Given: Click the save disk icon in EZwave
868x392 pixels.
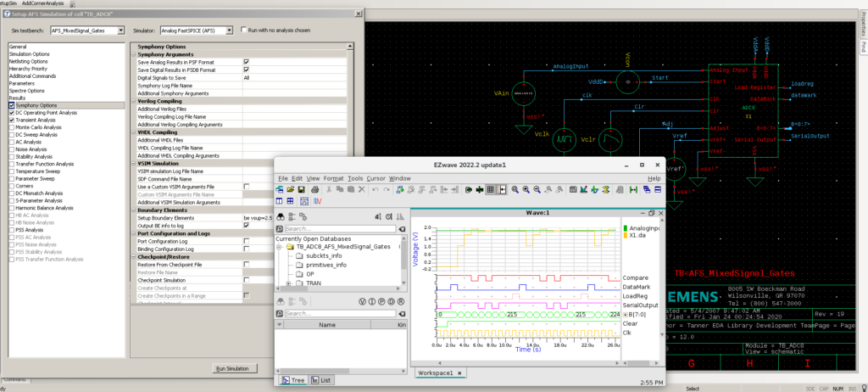Looking at the screenshot, I should click(301, 189).
